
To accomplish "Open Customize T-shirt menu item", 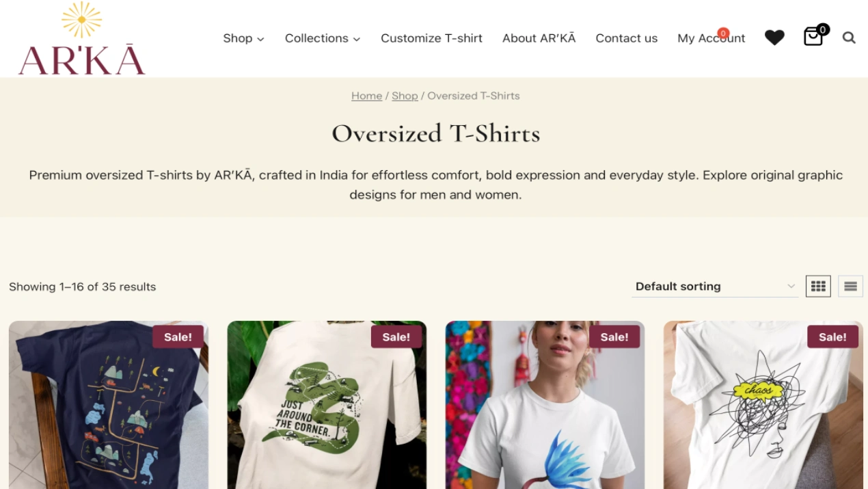I will click(x=431, y=38).
